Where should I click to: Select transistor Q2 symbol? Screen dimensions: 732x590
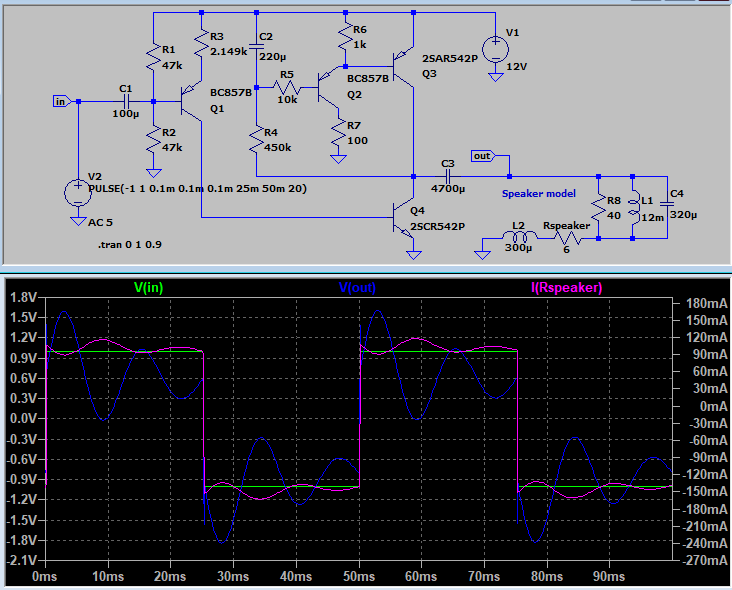[329, 87]
